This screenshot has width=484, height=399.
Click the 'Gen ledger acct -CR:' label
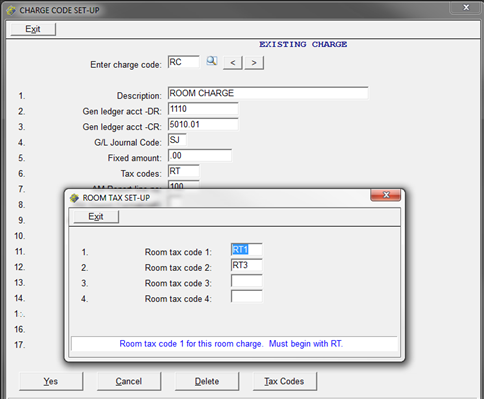(122, 127)
